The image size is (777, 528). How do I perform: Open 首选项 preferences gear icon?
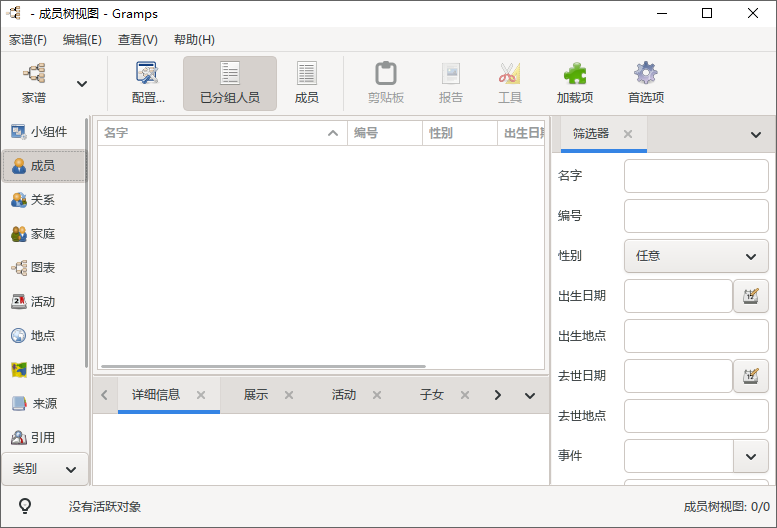click(646, 83)
